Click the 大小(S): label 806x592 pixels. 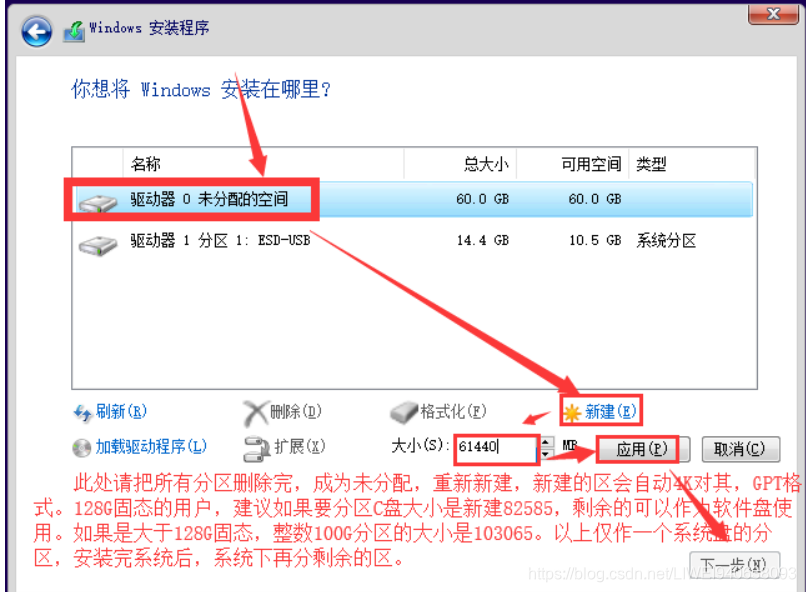tap(420, 446)
